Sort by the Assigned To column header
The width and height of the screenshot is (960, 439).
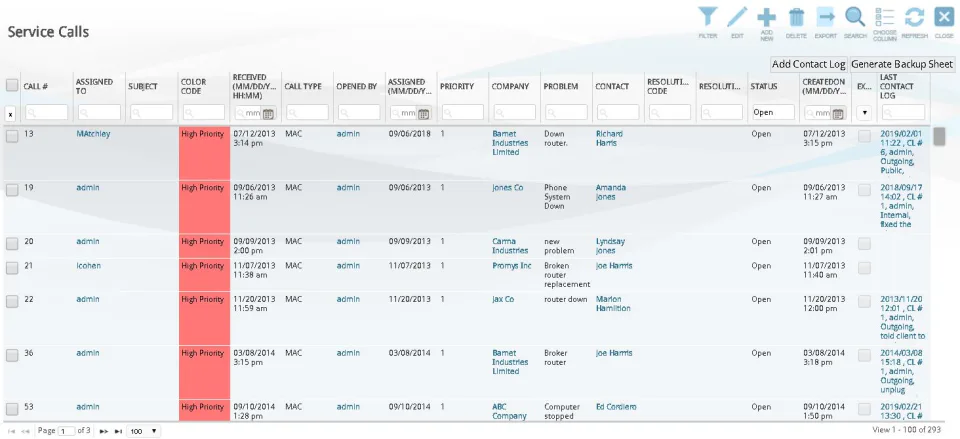[94, 86]
